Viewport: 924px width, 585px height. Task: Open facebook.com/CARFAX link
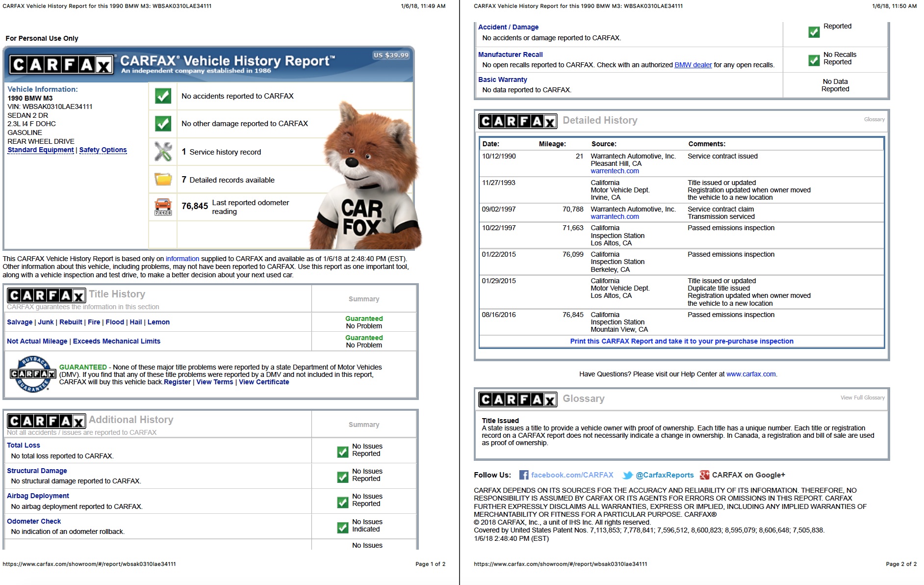coord(572,475)
